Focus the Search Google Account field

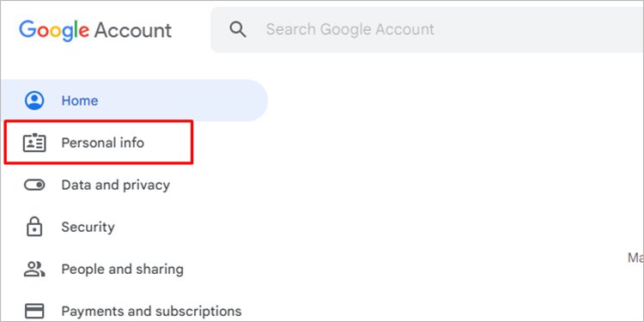tap(427, 29)
